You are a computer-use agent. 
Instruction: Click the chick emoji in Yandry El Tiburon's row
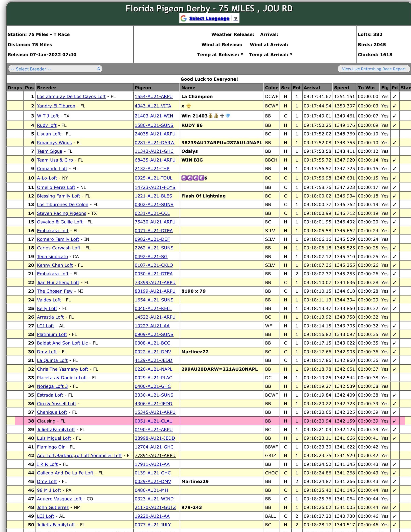tap(189, 106)
